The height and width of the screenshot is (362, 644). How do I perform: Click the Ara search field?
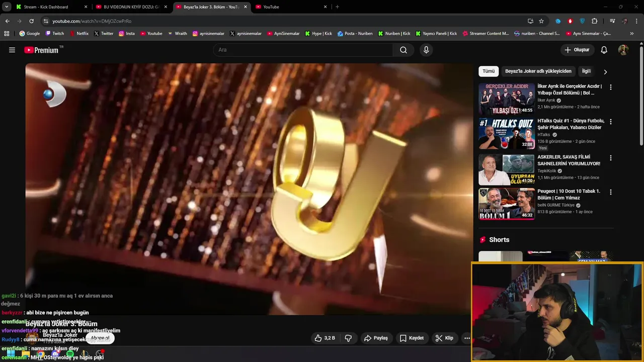point(303,50)
